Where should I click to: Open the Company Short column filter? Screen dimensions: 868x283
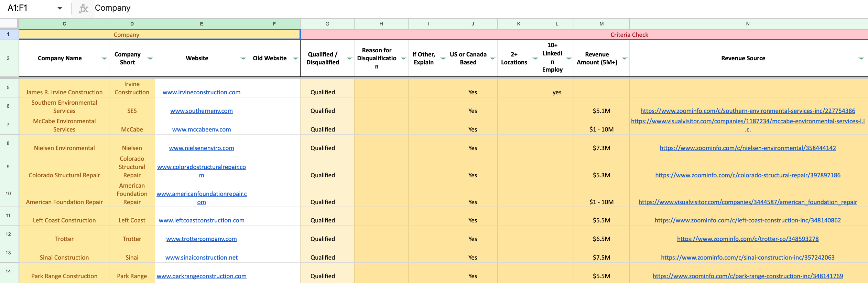150,59
